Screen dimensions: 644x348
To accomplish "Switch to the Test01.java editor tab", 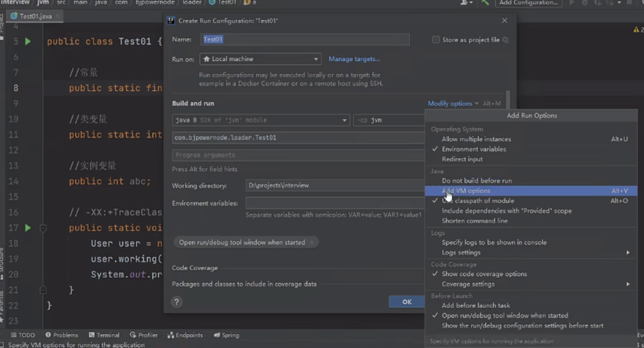I will (36, 16).
